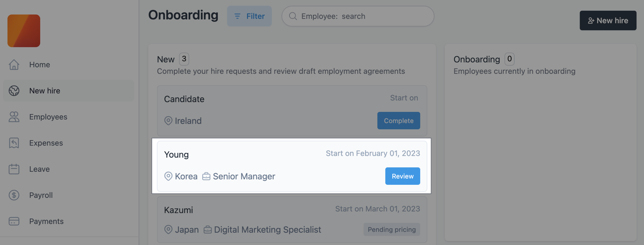Click Complete on Ireland candidate card

tap(399, 120)
